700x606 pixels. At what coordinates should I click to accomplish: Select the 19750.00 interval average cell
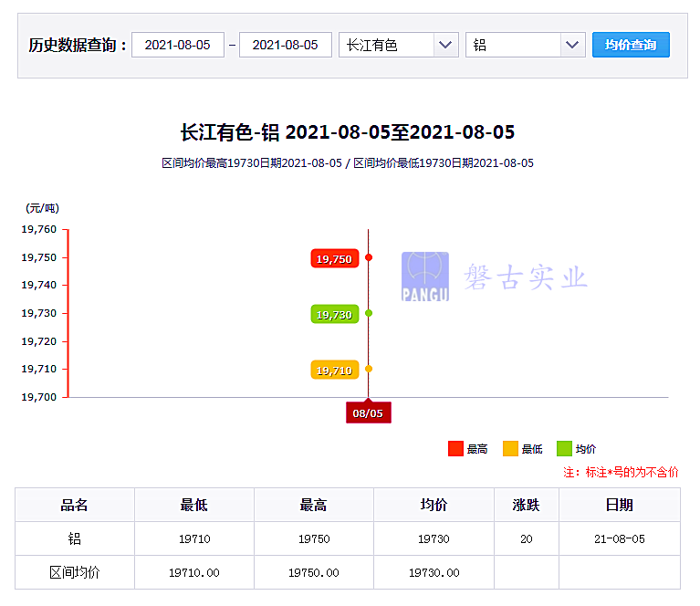click(x=314, y=572)
